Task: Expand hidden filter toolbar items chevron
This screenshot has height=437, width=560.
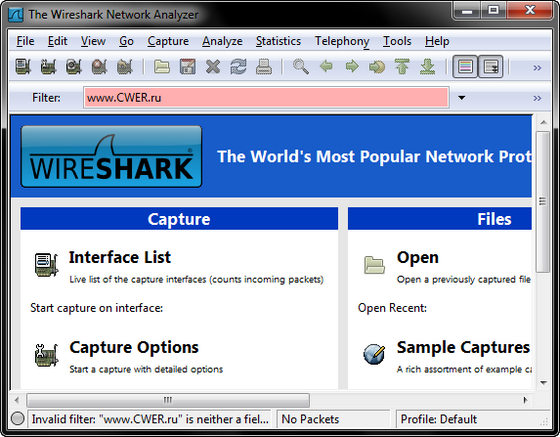Action: (537, 98)
